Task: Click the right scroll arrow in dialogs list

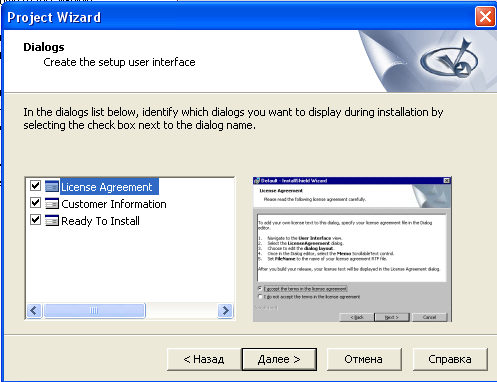Action: click(x=225, y=311)
